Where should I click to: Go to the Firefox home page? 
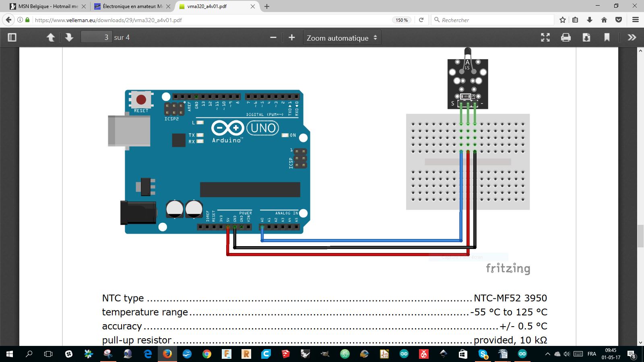point(604,20)
